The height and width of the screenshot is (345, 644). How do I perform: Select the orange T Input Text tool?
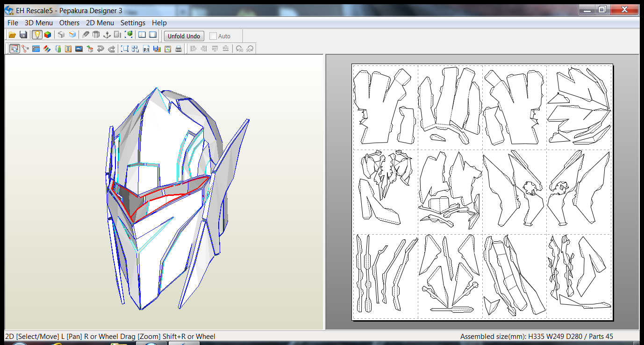[x=68, y=49]
